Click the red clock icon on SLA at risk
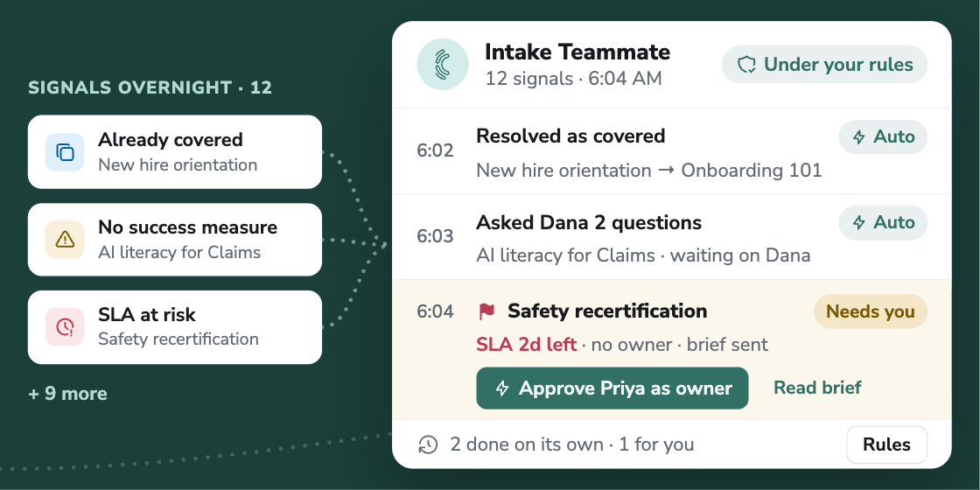The image size is (980, 490). pyautogui.click(x=65, y=327)
